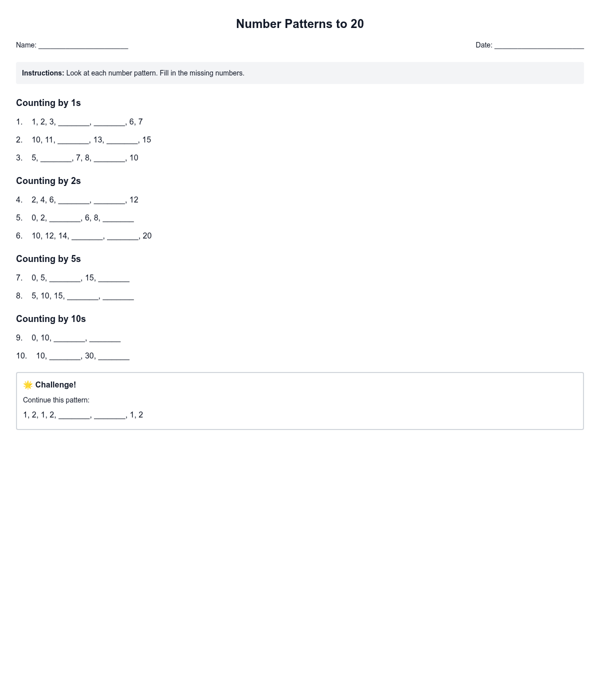Click blank after 30 in problem 10
This screenshot has width=600, height=700.
(x=114, y=356)
